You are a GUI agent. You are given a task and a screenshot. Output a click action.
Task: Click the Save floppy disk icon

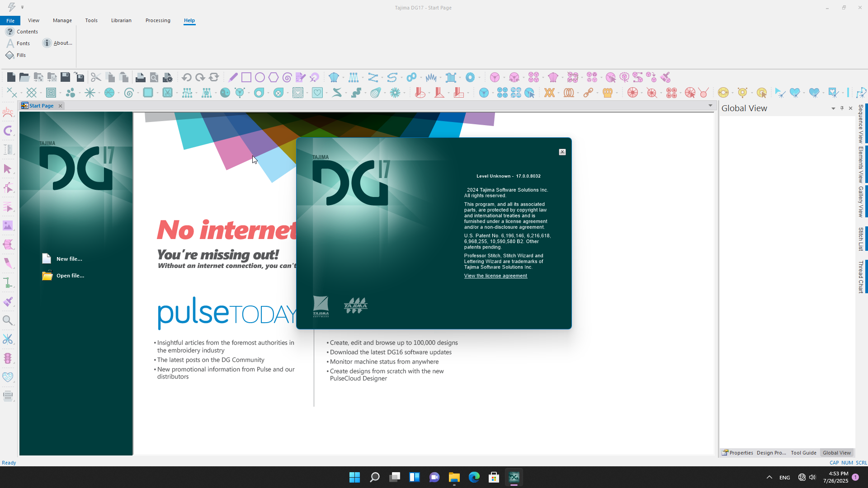click(65, 77)
